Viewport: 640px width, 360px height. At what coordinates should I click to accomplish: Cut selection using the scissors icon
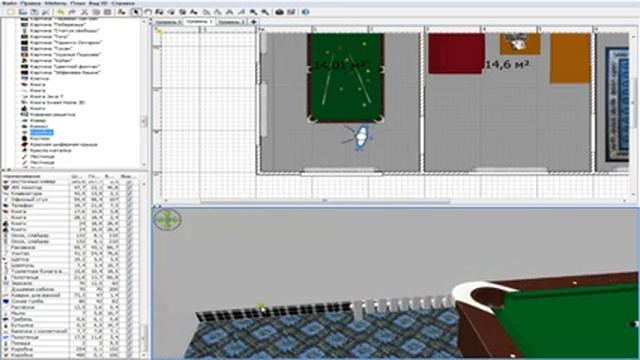(x=84, y=12)
